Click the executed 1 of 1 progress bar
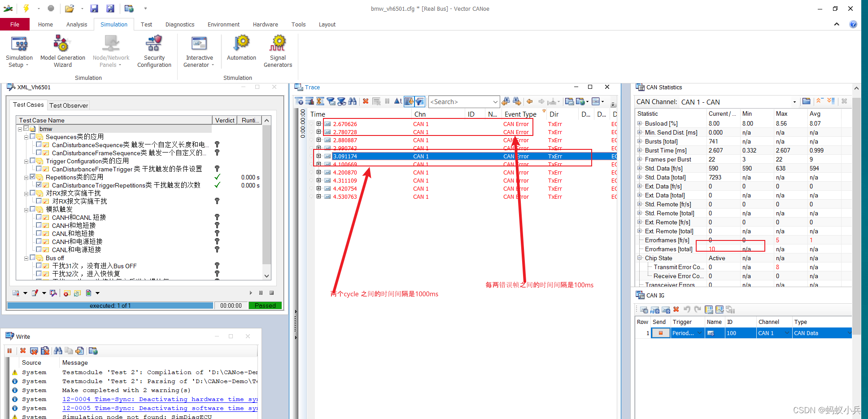Image resolution: width=868 pixels, height=419 pixels. pos(110,306)
